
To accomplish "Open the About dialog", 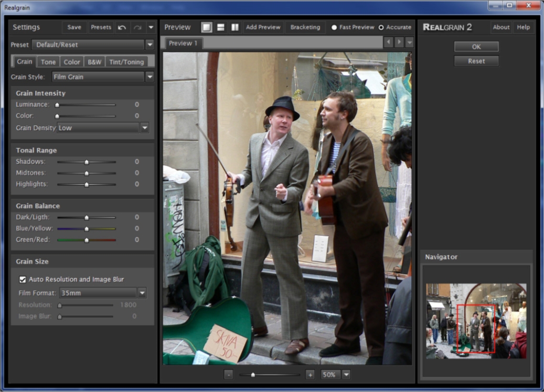I will pyautogui.click(x=501, y=27).
